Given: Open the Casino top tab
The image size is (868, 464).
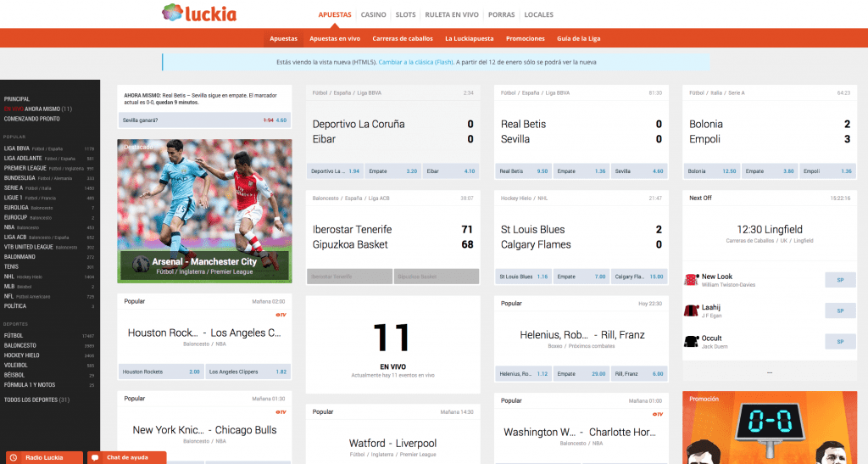Looking at the screenshot, I should pos(373,14).
